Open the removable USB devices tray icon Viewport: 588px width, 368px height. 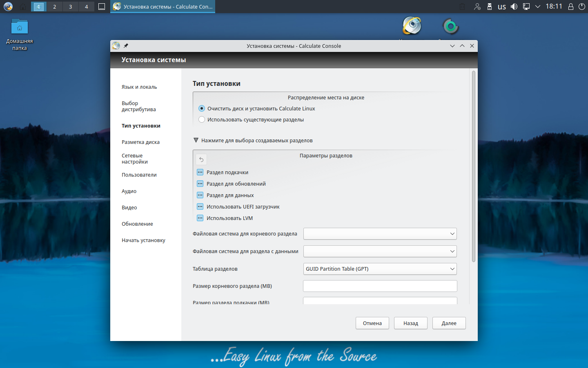tap(489, 7)
